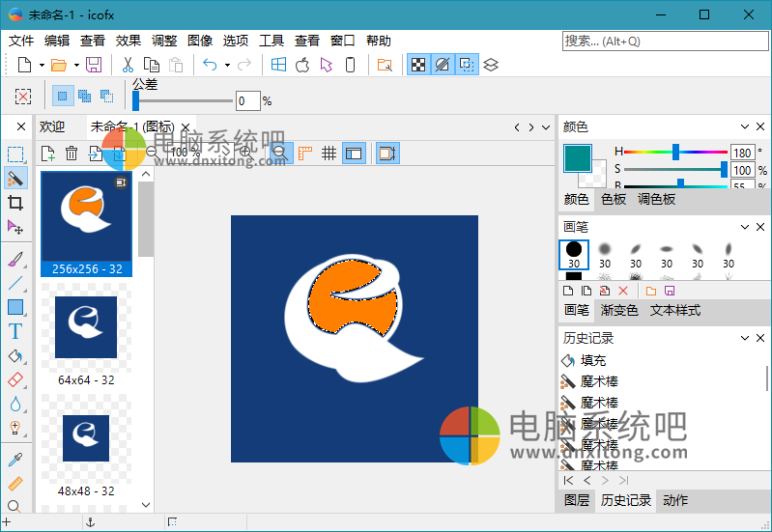Activate the Text tool
This screenshot has width=772, height=532.
coord(15,331)
